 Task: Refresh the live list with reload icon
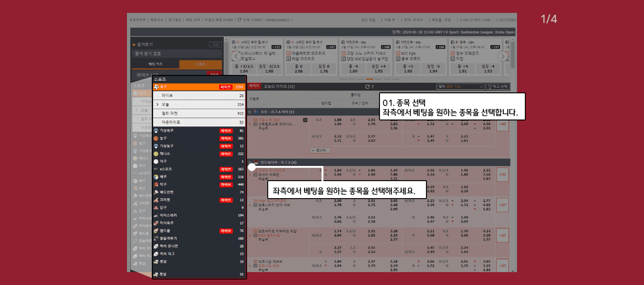coord(367,86)
